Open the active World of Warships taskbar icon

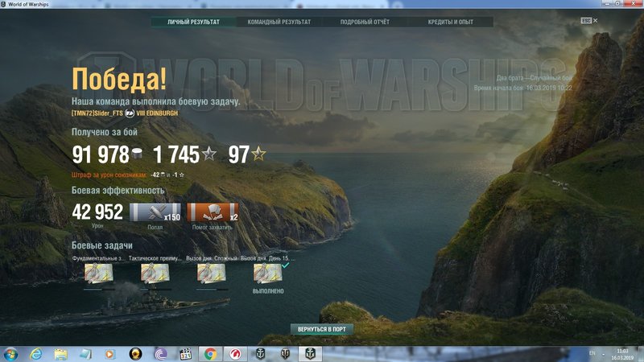pyautogui.click(x=311, y=354)
